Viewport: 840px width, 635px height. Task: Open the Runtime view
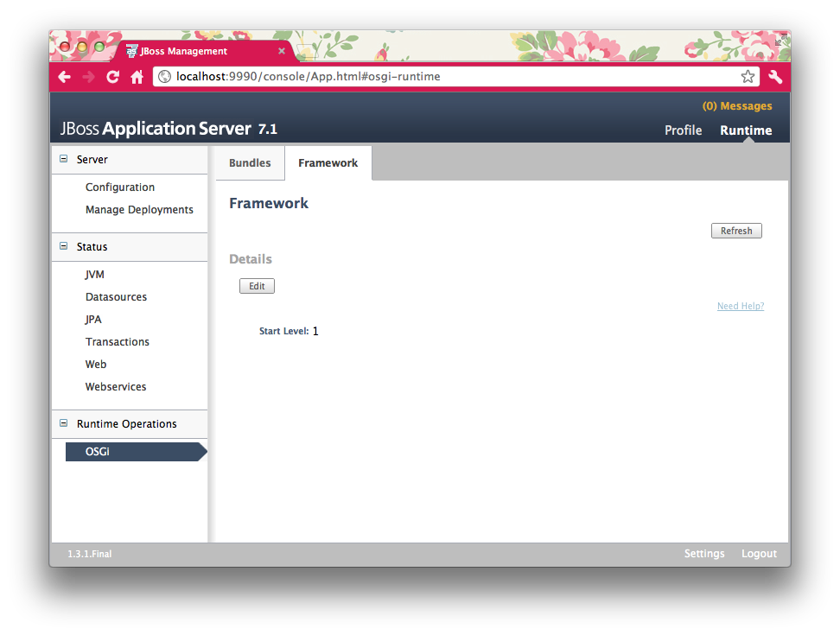[746, 130]
